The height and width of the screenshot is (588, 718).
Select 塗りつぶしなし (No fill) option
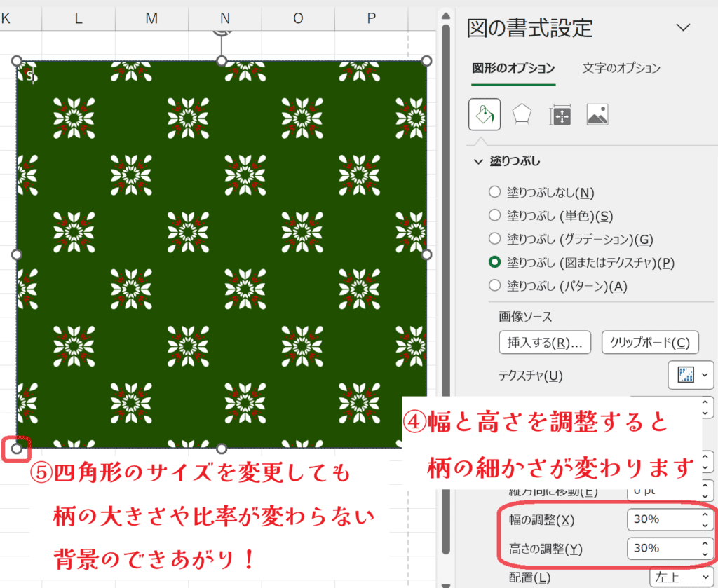pos(494,192)
